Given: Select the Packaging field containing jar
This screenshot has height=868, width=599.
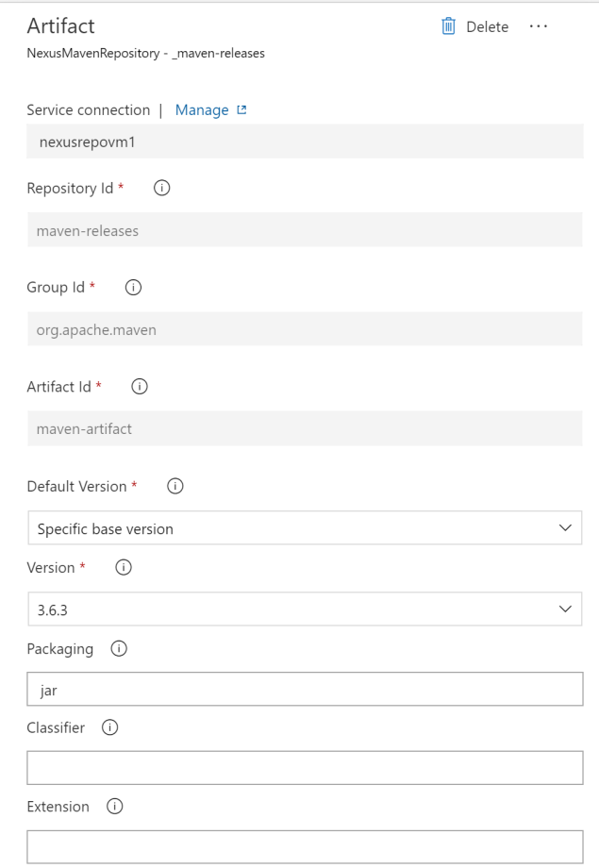Looking at the screenshot, I should pyautogui.click(x=302, y=688).
